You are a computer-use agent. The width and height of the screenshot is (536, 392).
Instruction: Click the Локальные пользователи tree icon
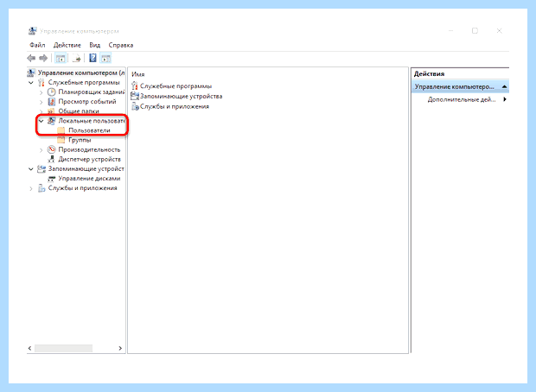tap(51, 121)
